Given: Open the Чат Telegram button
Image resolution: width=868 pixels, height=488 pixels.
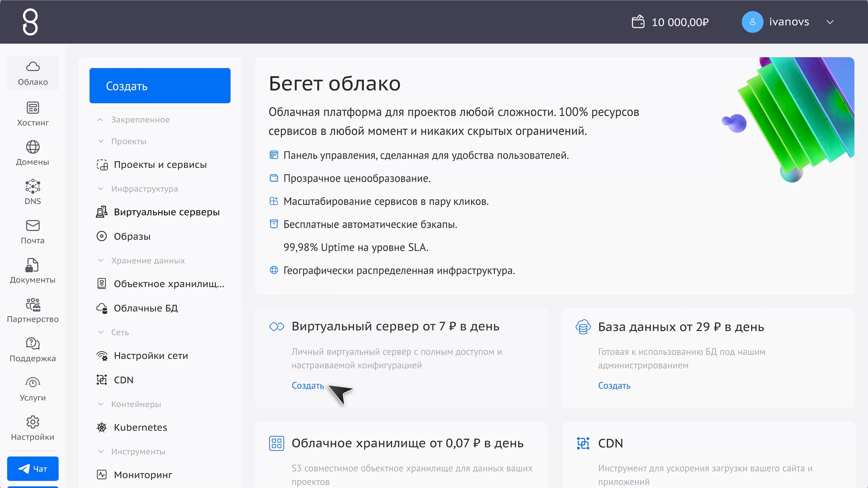Looking at the screenshot, I should tap(33, 469).
